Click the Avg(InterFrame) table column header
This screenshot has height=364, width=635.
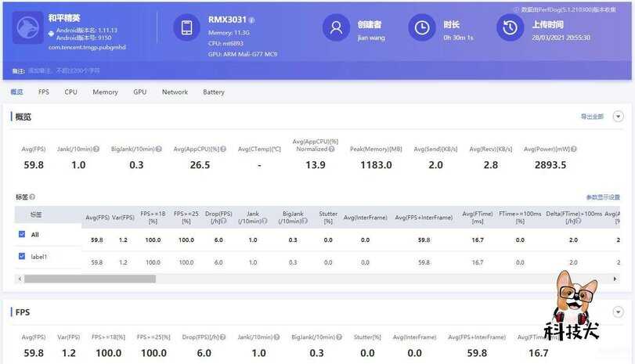[x=366, y=218]
